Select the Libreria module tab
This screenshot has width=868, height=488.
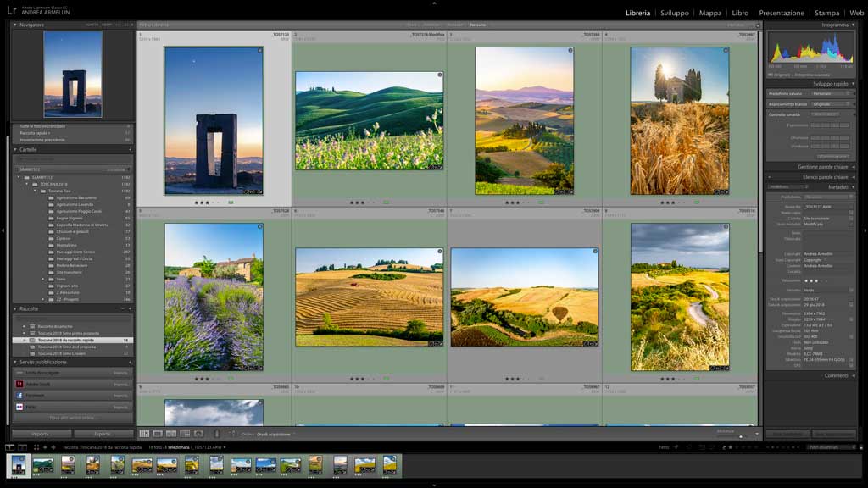[x=637, y=13]
